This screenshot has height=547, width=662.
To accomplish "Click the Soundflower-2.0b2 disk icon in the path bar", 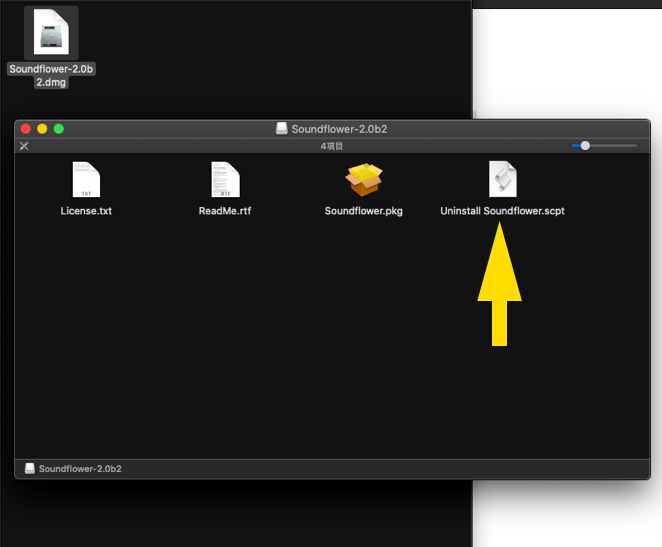I will [x=30, y=468].
